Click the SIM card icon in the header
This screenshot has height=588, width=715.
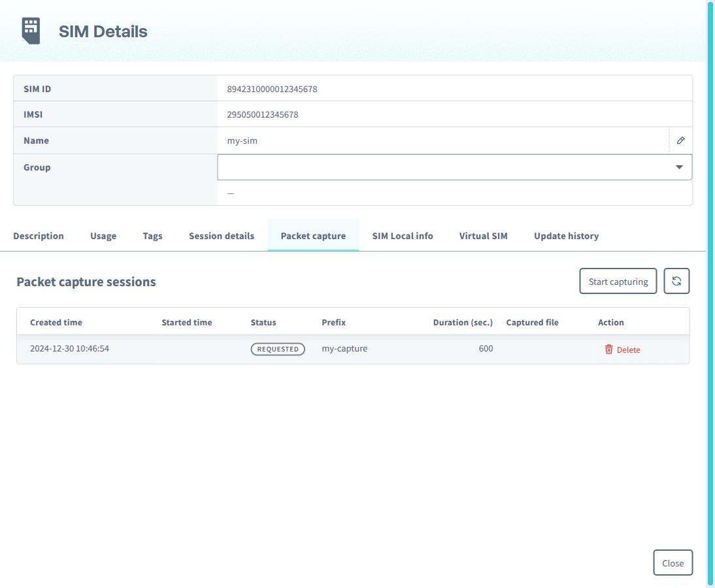31,30
